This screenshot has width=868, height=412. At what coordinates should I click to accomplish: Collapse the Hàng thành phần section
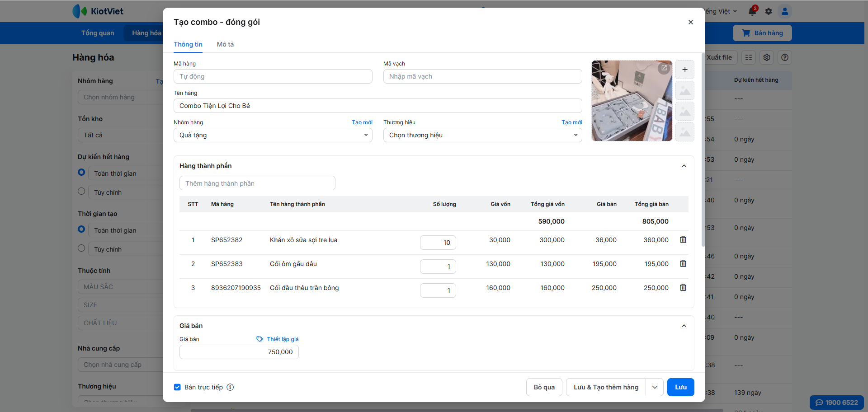click(x=684, y=166)
